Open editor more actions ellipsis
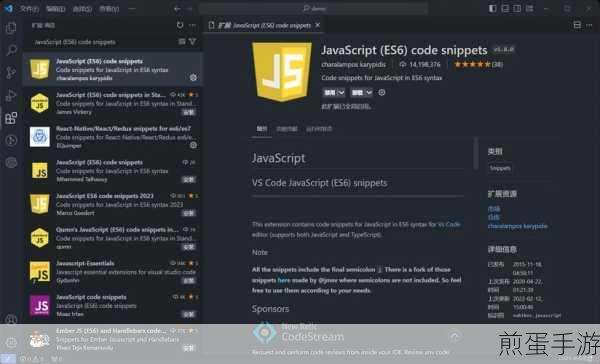The image size is (600, 364). pyautogui.click(x=589, y=25)
